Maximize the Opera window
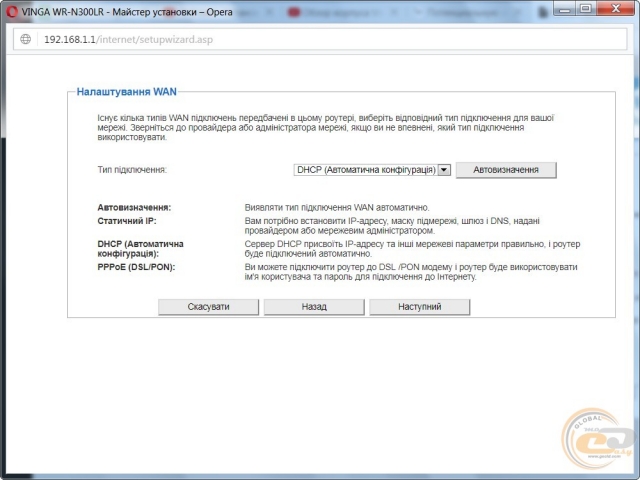This screenshot has width=640, height=480. click(x=585, y=8)
